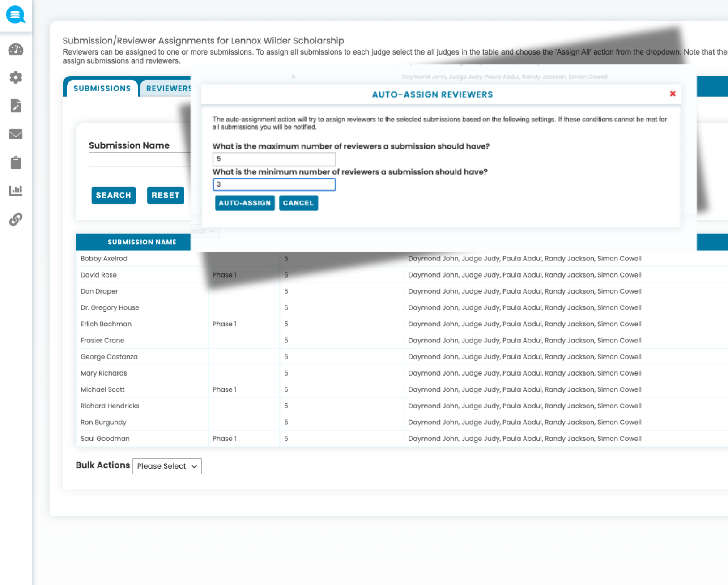Open email tools via the envelope icon
This screenshot has width=728, height=585.
[16, 134]
